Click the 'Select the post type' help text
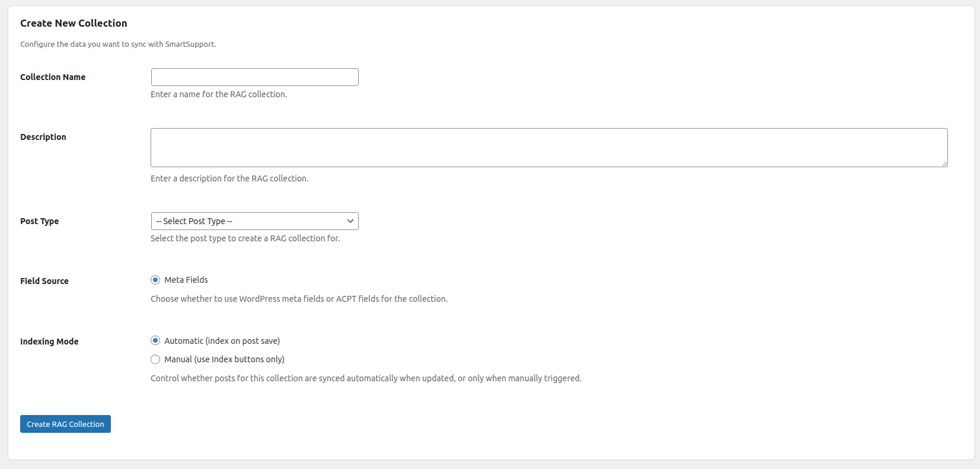This screenshot has width=980, height=469. 245,238
